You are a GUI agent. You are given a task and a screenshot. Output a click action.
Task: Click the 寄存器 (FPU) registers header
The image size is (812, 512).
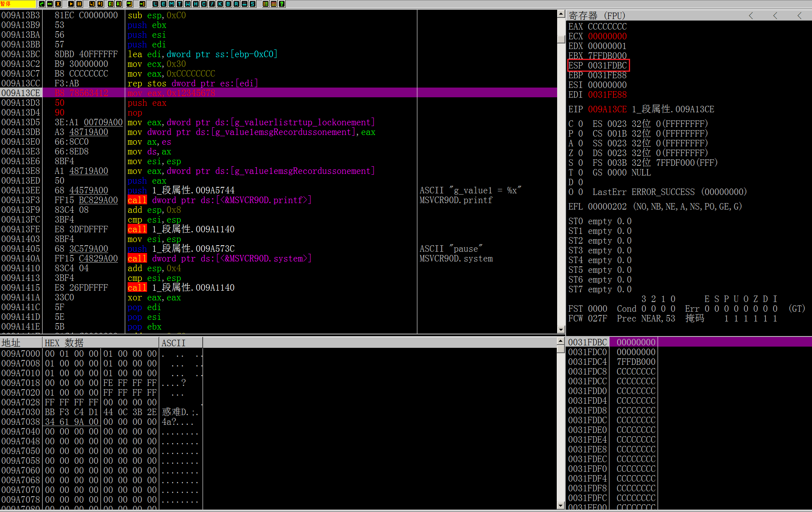pyautogui.click(x=597, y=16)
